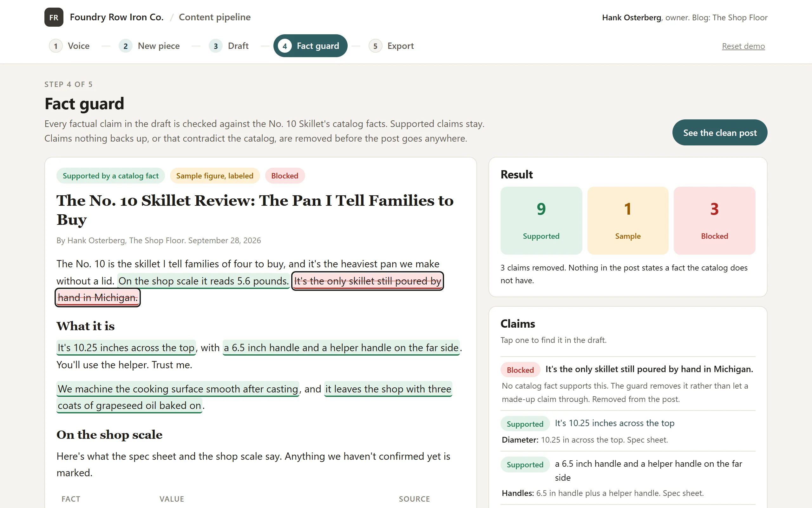Screen dimensions: 812x508
Task: Open step 3 Draft
Action: 229,46
